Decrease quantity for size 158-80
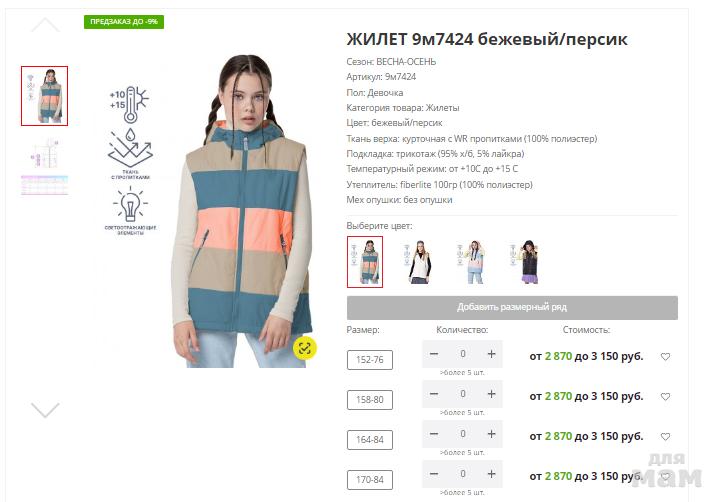 click(434, 394)
